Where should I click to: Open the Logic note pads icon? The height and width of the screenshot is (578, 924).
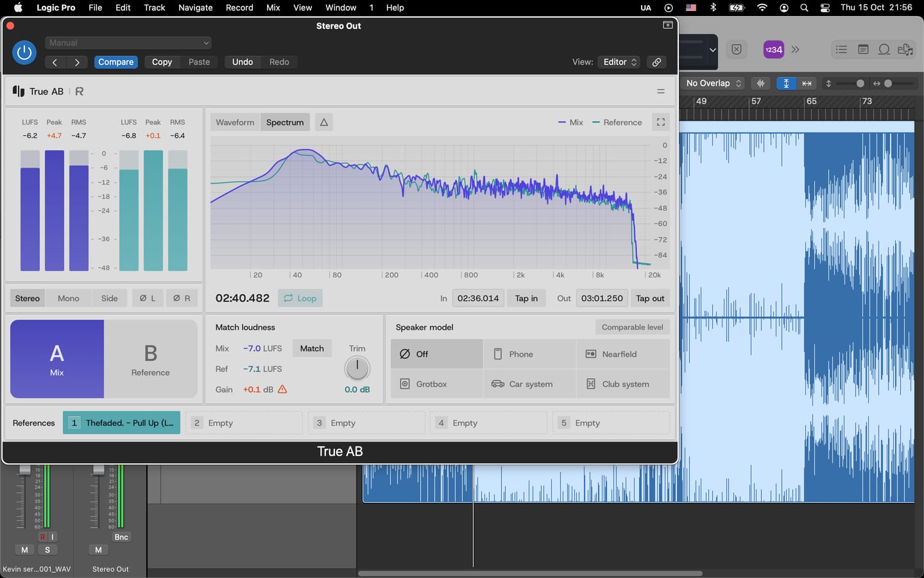pos(863,49)
